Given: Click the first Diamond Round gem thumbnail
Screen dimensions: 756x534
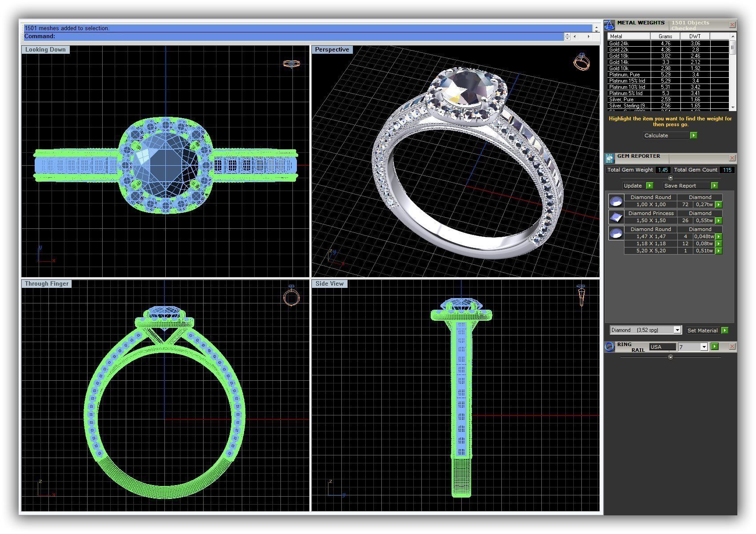Looking at the screenshot, I should pos(616,201).
